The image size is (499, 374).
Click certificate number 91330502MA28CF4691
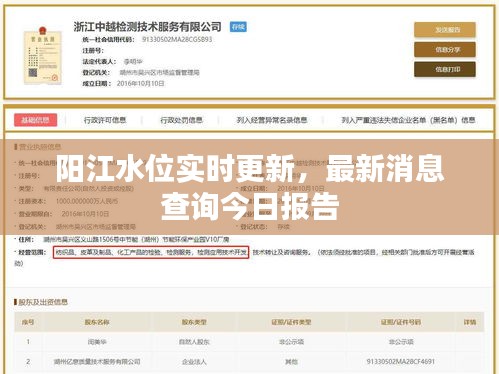pyautogui.click(x=401, y=361)
